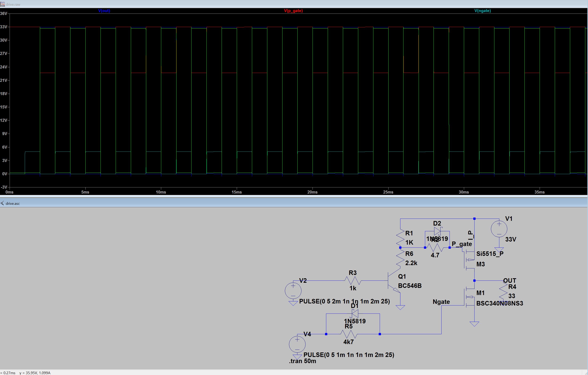588x375 pixels.
Task: Activate the drive.raw waveform title bar
Action: [x=294, y=4]
